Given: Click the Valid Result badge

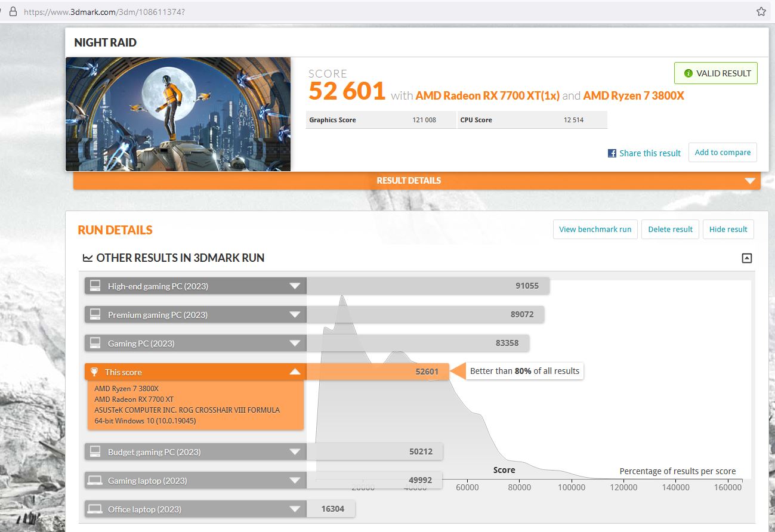Looking at the screenshot, I should (716, 73).
